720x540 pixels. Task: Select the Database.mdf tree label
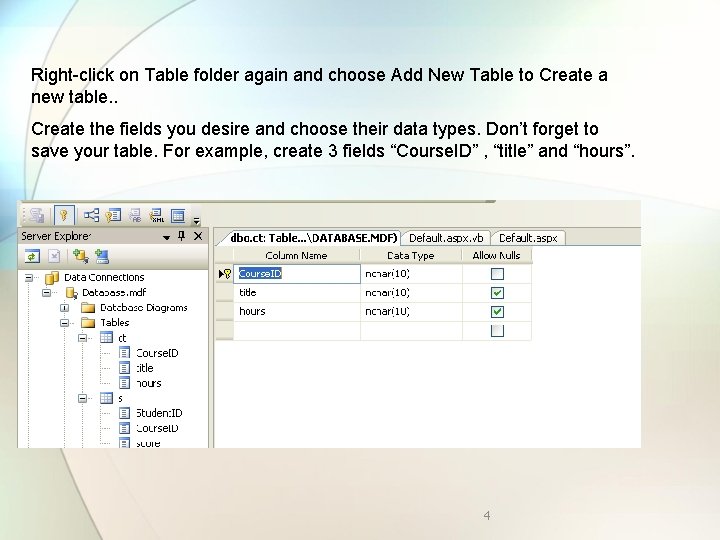pyautogui.click(x=114, y=292)
